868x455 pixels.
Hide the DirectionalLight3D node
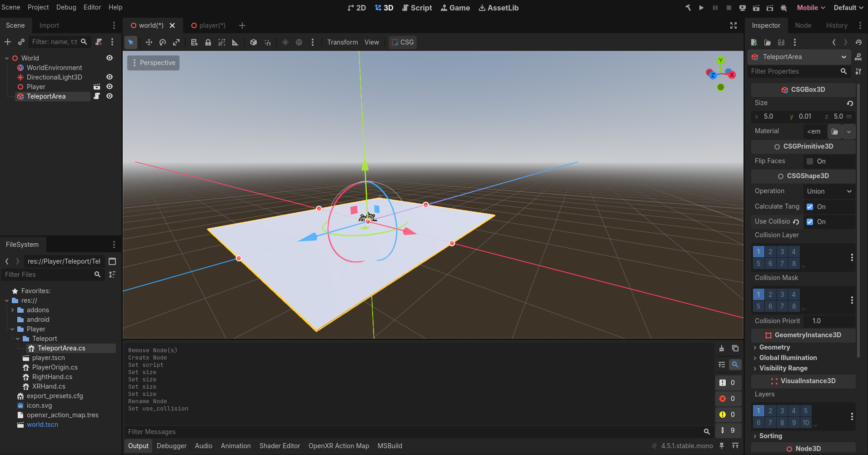tap(110, 77)
